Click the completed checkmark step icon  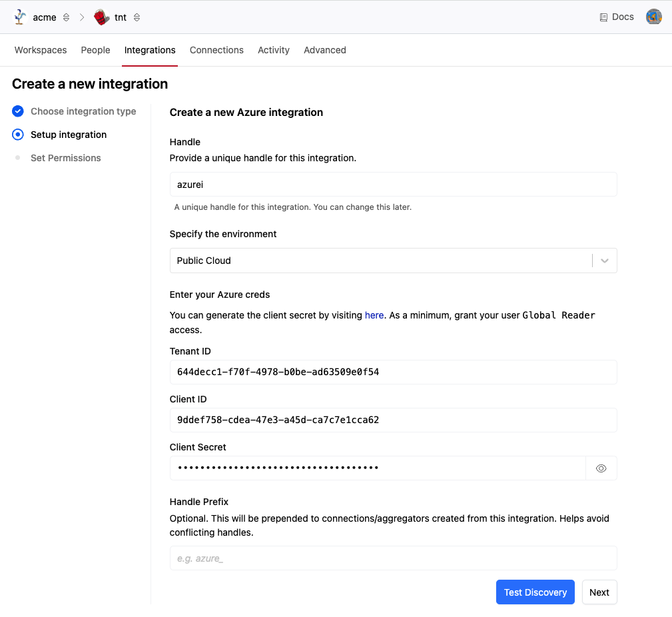(x=18, y=111)
